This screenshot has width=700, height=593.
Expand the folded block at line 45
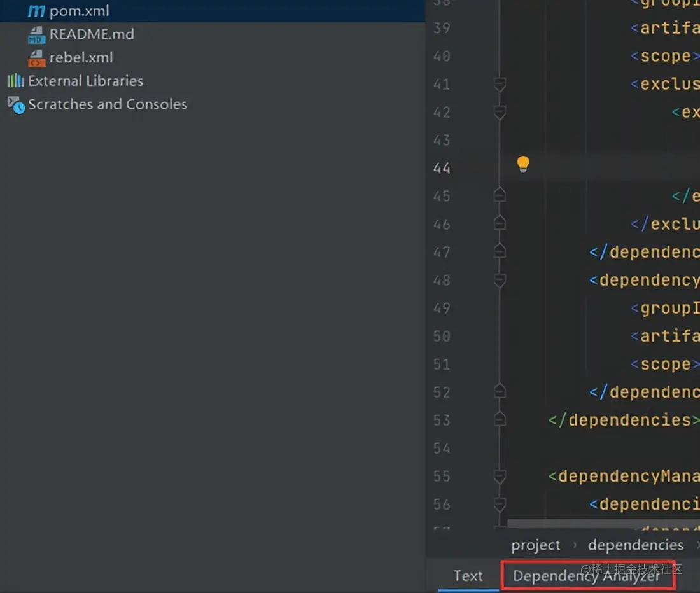point(500,196)
